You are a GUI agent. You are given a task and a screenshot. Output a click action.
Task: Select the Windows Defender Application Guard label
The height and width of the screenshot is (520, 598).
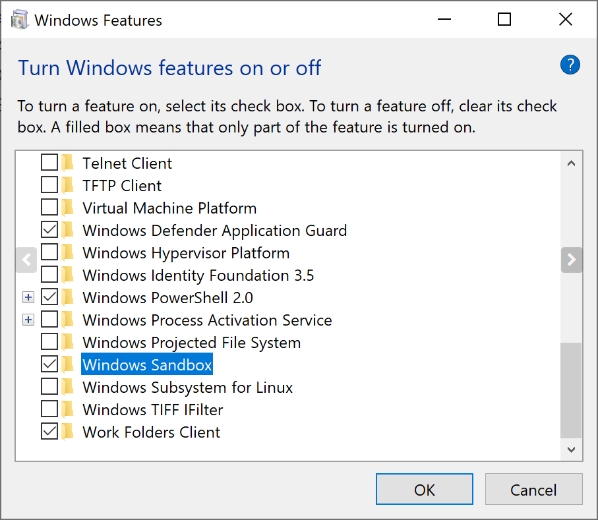[214, 230]
